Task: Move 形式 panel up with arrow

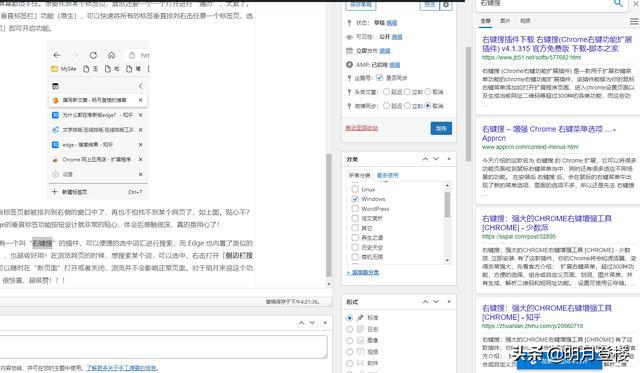Action: pos(425,302)
